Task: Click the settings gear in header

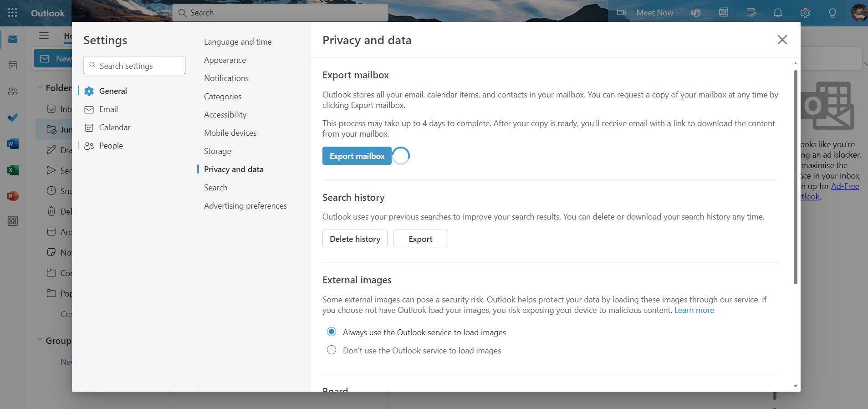Action: (x=805, y=13)
